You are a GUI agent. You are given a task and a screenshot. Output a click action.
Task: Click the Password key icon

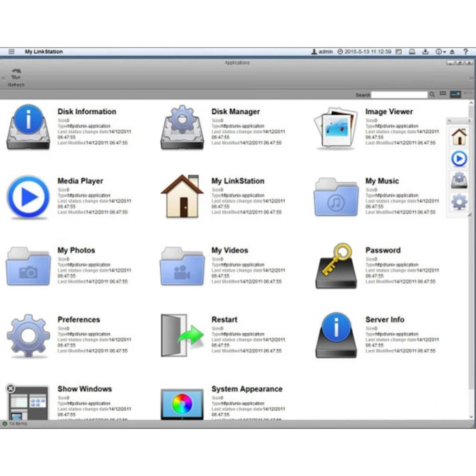(x=336, y=266)
